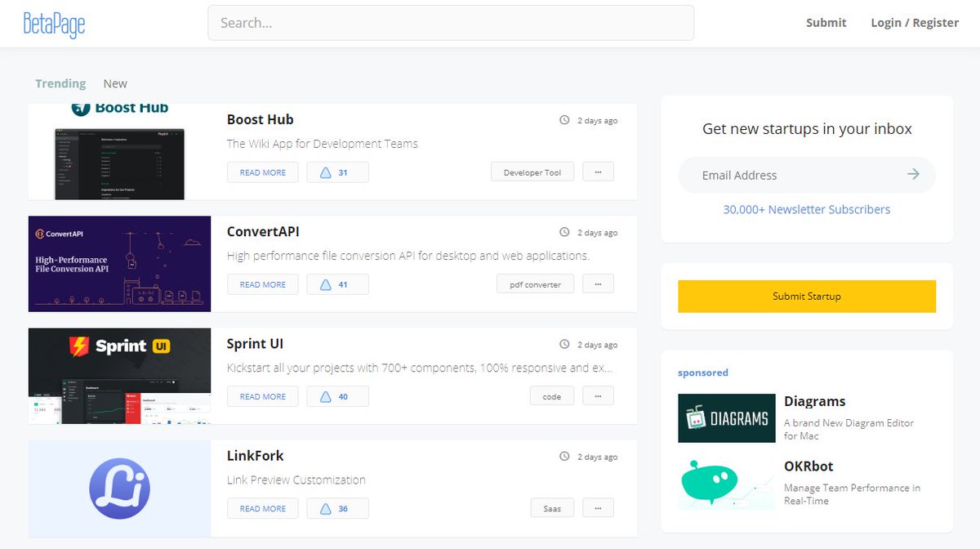Upvote Boost Hub with 31 votes

click(338, 172)
